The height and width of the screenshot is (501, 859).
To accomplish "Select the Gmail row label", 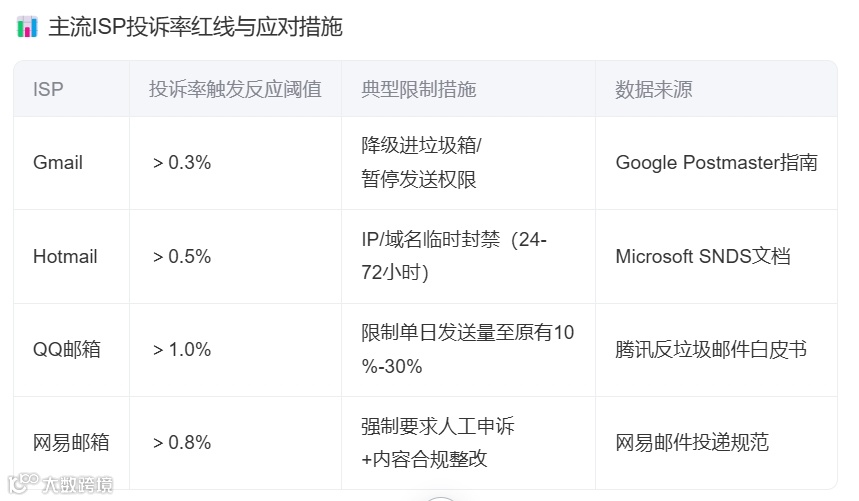I will coord(58,163).
